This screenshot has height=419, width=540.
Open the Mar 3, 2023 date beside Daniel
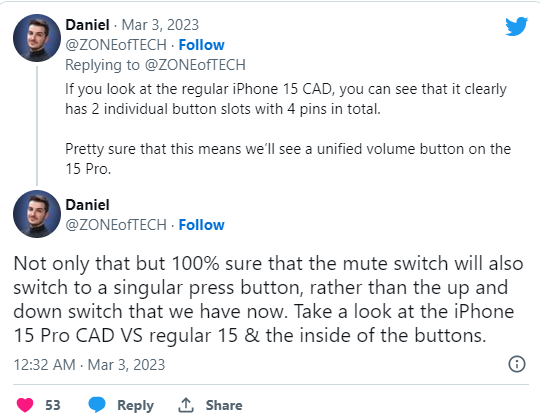point(160,25)
